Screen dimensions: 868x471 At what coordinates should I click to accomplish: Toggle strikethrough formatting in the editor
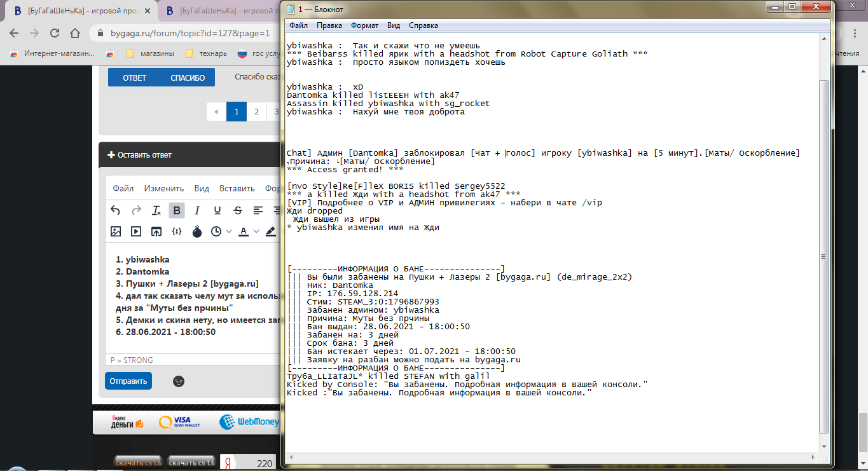click(238, 210)
